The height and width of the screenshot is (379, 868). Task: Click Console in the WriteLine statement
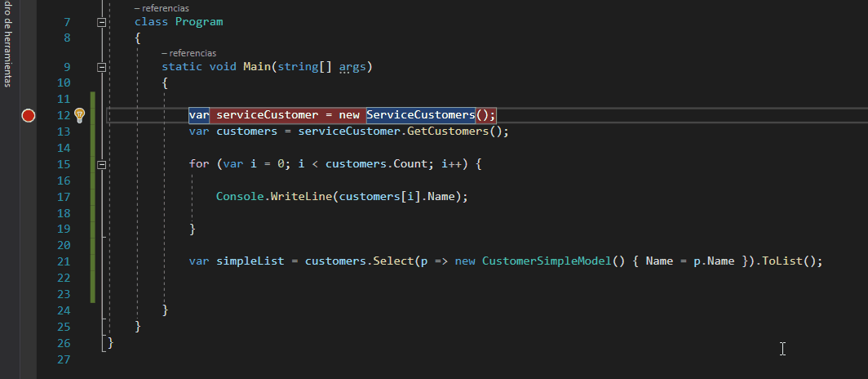[x=240, y=197]
